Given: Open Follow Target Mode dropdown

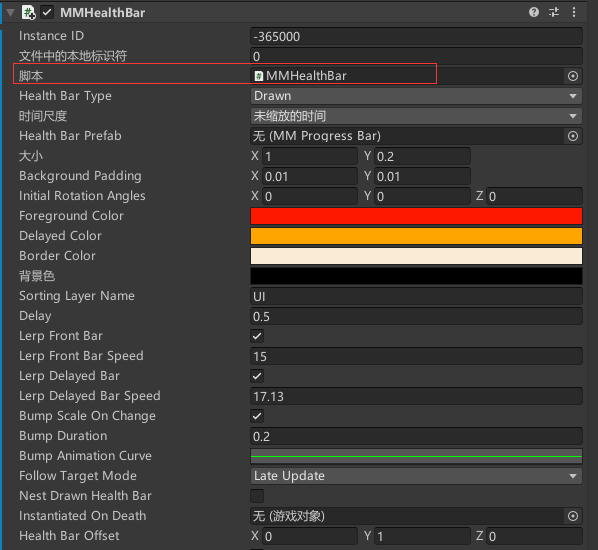Looking at the screenshot, I should (x=416, y=476).
